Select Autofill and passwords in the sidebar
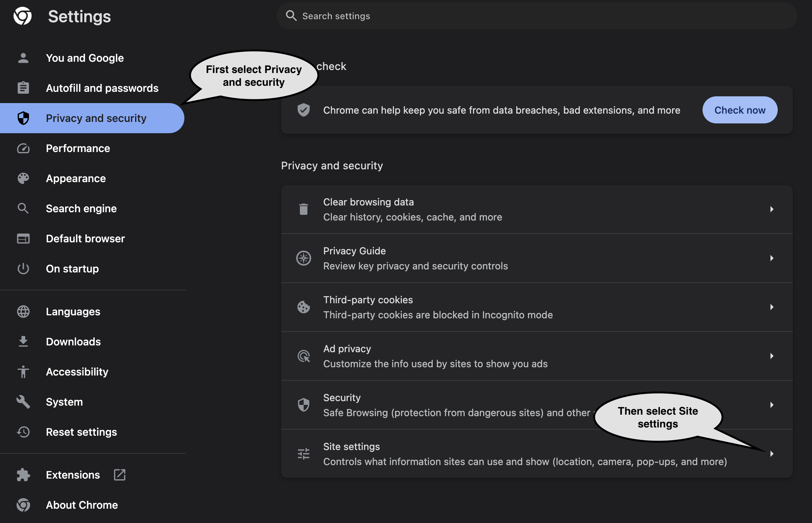812x523 pixels. [102, 88]
